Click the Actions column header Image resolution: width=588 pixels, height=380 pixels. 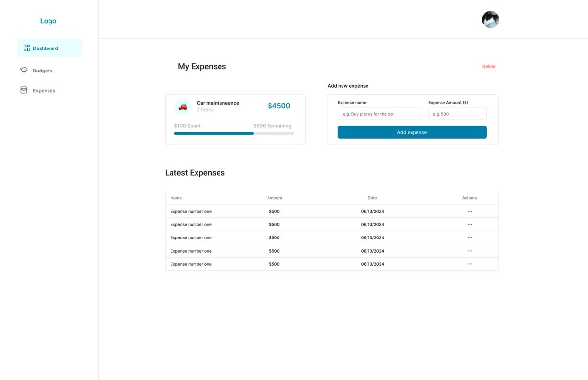coord(469,198)
